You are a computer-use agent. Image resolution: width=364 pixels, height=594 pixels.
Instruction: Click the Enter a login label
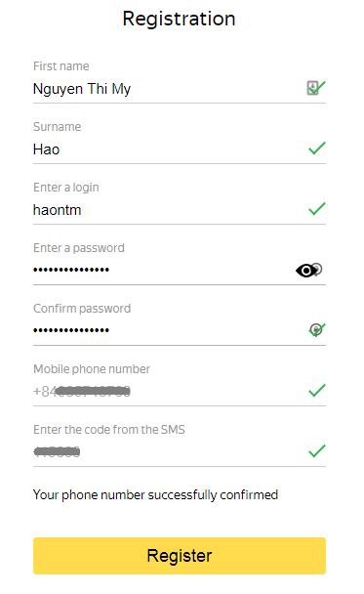[x=66, y=188]
